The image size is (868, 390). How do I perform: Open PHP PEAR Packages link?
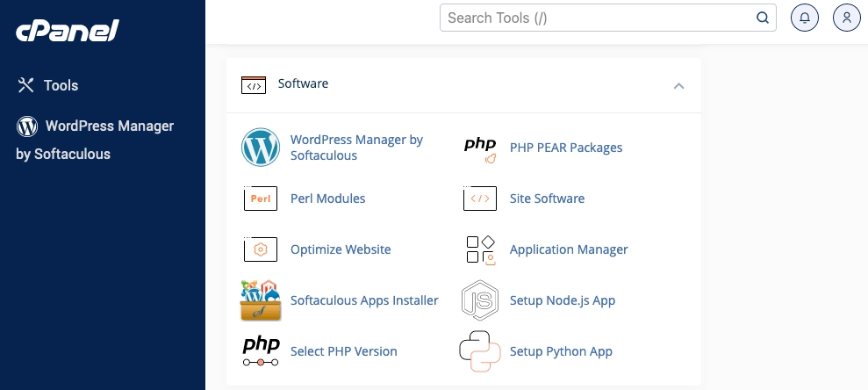click(x=566, y=148)
